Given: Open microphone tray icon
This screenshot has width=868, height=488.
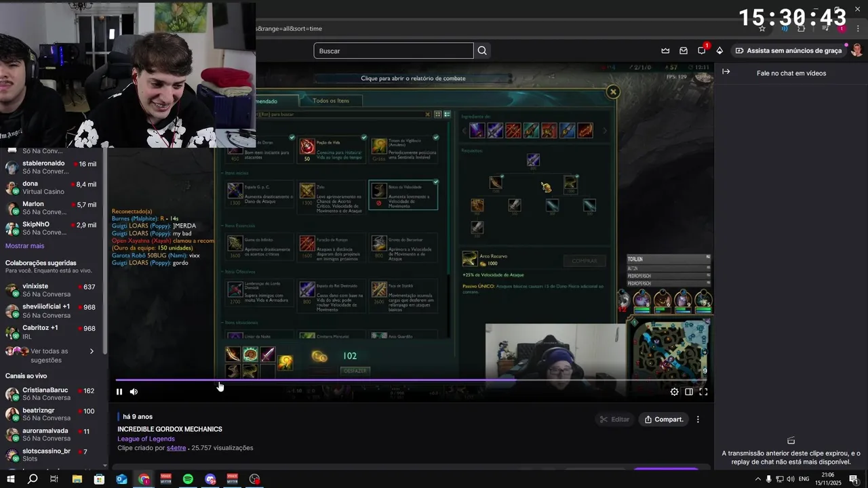Looking at the screenshot, I should click(x=769, y=479).
